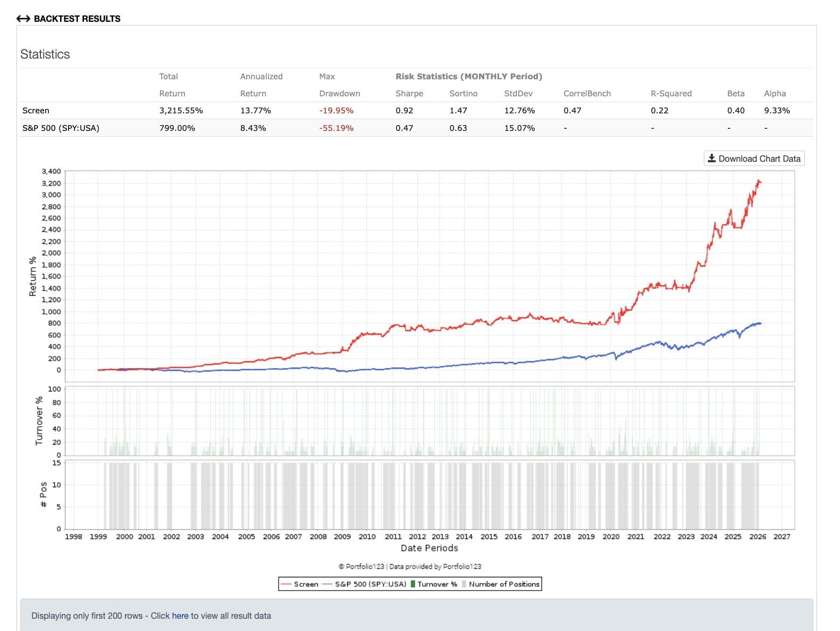This screenshot has height=631, width=840.
Task: Click the Screen Sortino ratio 1.47
Action: pyautogui.click(x=458, y=111)
